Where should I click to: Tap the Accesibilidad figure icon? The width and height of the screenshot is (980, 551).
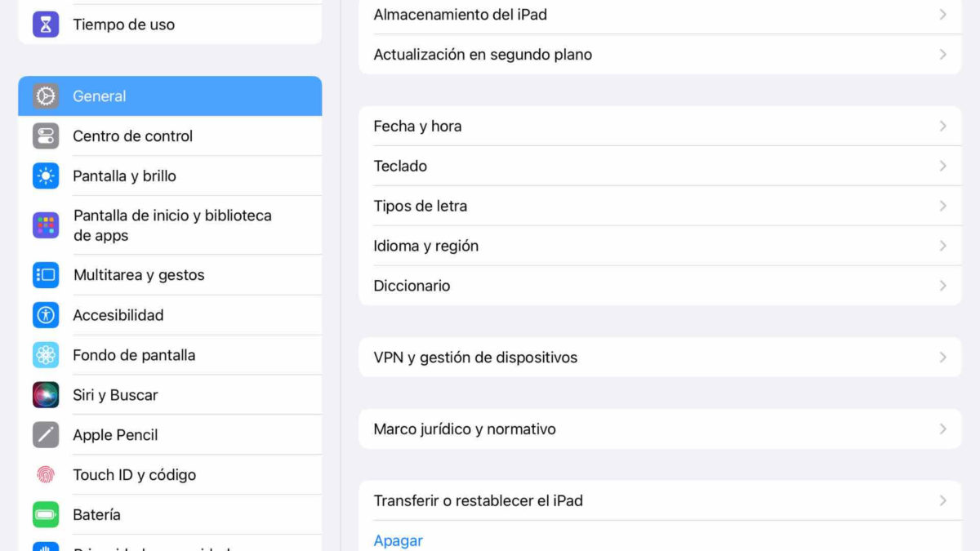(x=46, y=315)
